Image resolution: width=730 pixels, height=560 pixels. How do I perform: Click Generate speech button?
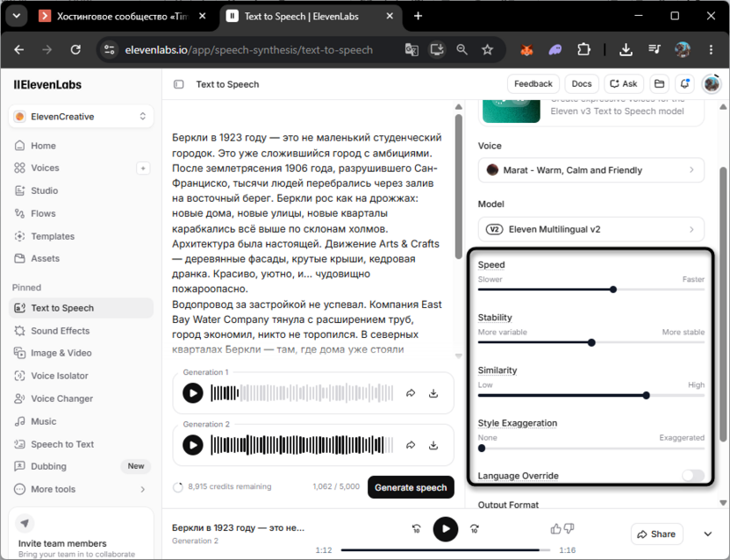[x=411, y=487]
